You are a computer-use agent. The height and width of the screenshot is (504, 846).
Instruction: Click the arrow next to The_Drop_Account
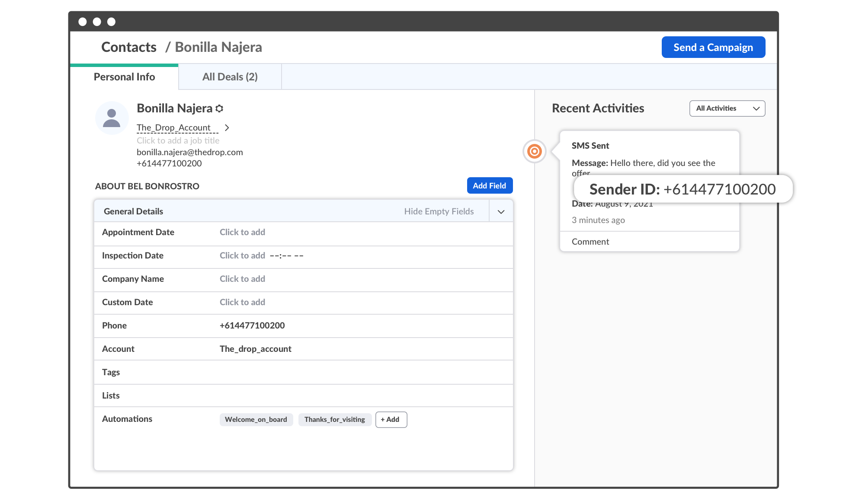pyautogui.click(x=227, y=128)
